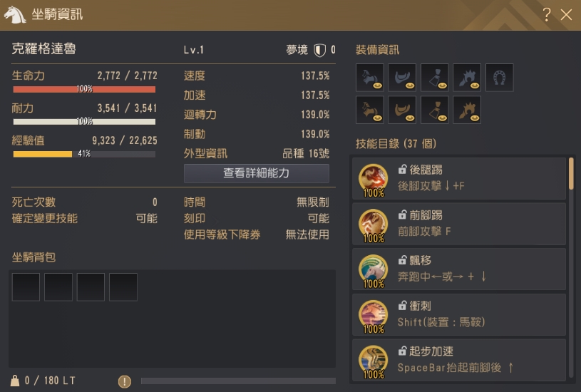This screenshot has height=392, width=581.
Task: Click the 查看詳細能力 button
Action: [257, 173]
